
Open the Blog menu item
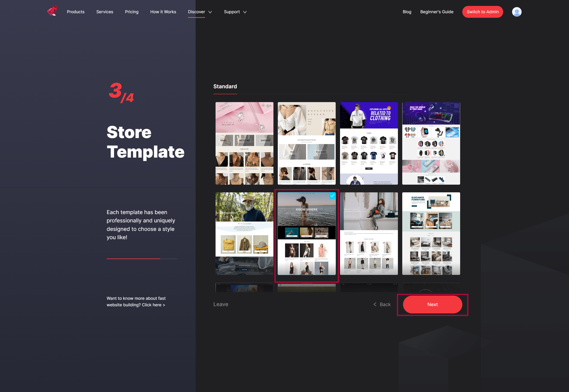[x=406, y=12]
